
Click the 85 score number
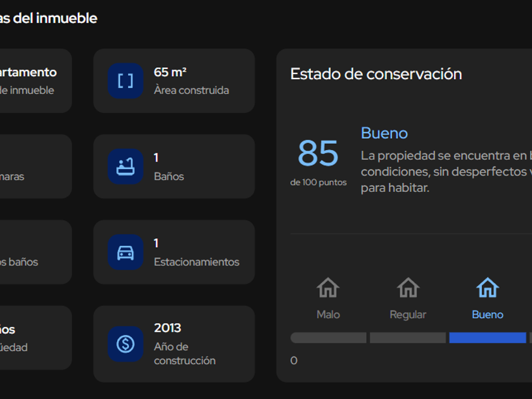tap(319, 153)
